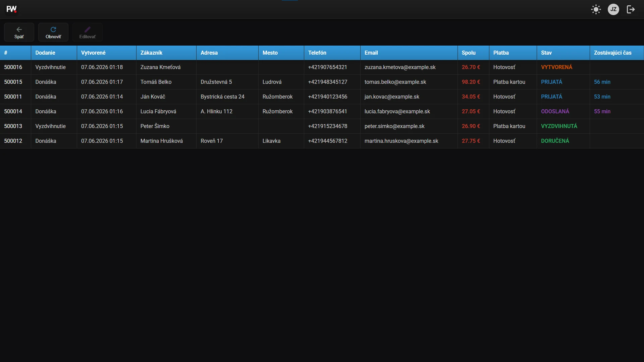Screen dimensions: 644x362
Task: Sort by Vytvorené column header
Action: click(107, 53)
